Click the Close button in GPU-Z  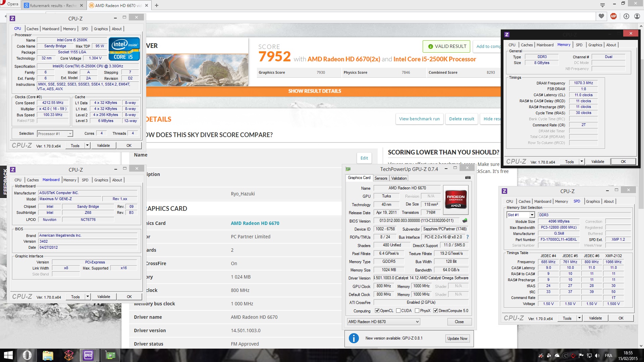click(x=459, y=322)
